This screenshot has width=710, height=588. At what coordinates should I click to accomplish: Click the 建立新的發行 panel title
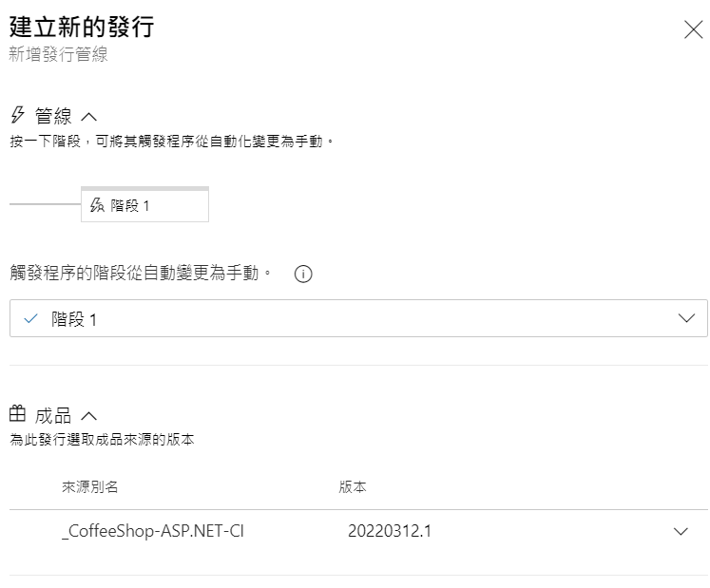pyautogui.click(x=81, y=27)
